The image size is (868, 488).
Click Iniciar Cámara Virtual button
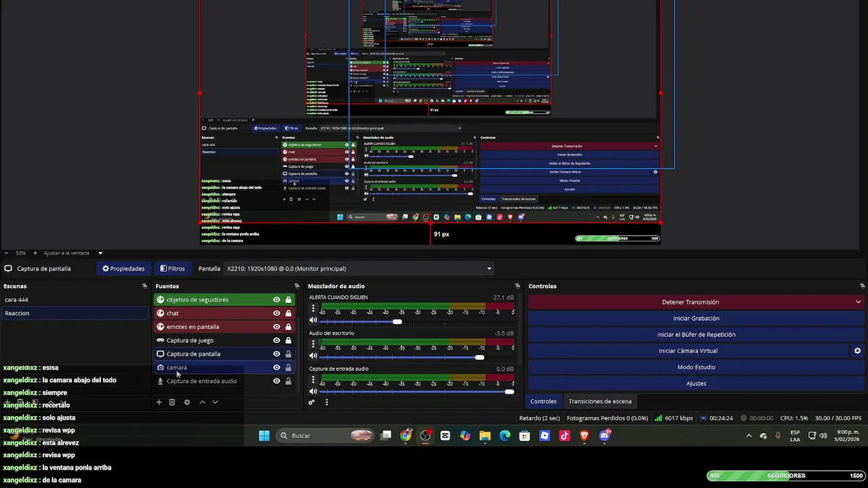(688, 350)
